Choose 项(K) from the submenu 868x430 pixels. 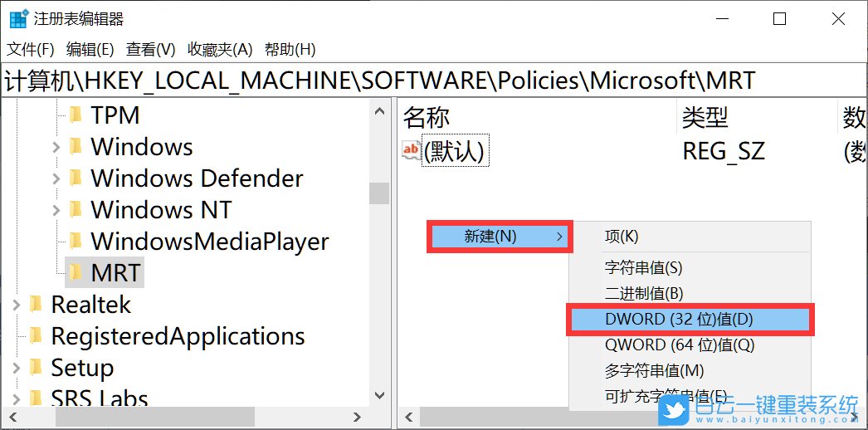pyautogui.click(x=622, y=237)
